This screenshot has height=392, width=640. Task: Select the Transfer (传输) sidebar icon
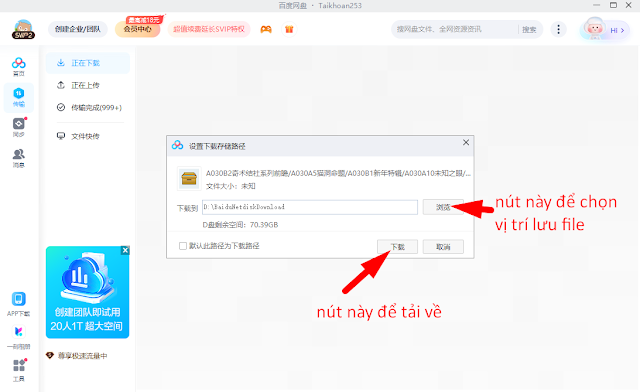click(18, 97)
